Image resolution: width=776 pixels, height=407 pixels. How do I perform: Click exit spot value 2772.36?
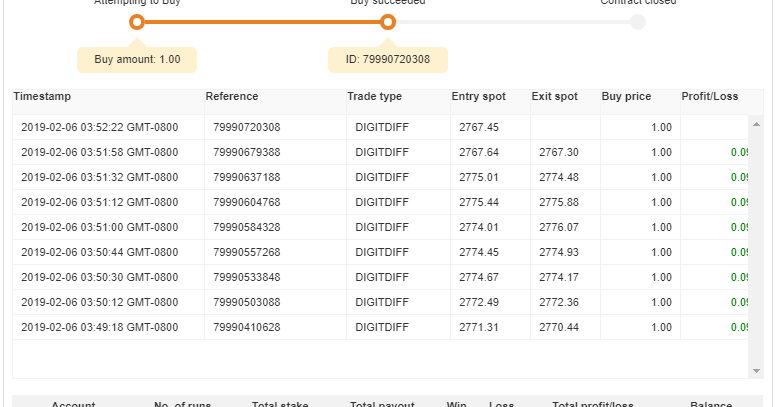(559, 302)
